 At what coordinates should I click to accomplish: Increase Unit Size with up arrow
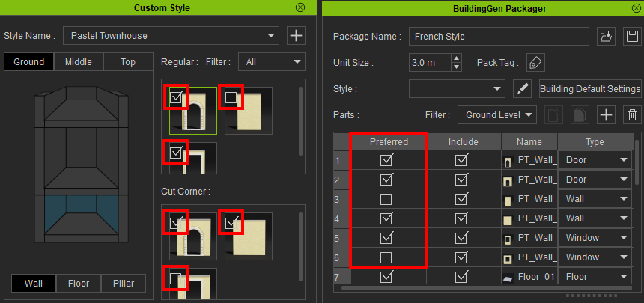coord(457,58)
